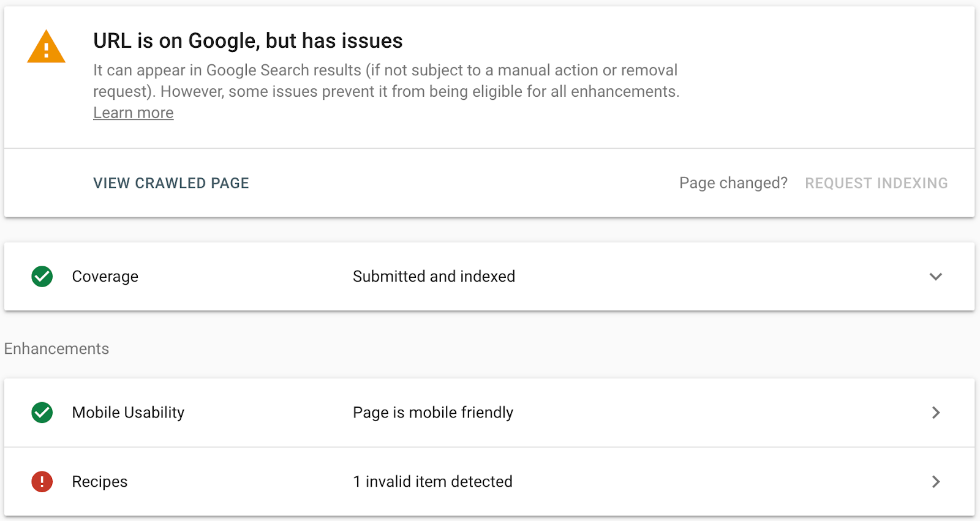Click the Submitted and indexed status text
The image size is (980, 521).
tap(434, 277)
